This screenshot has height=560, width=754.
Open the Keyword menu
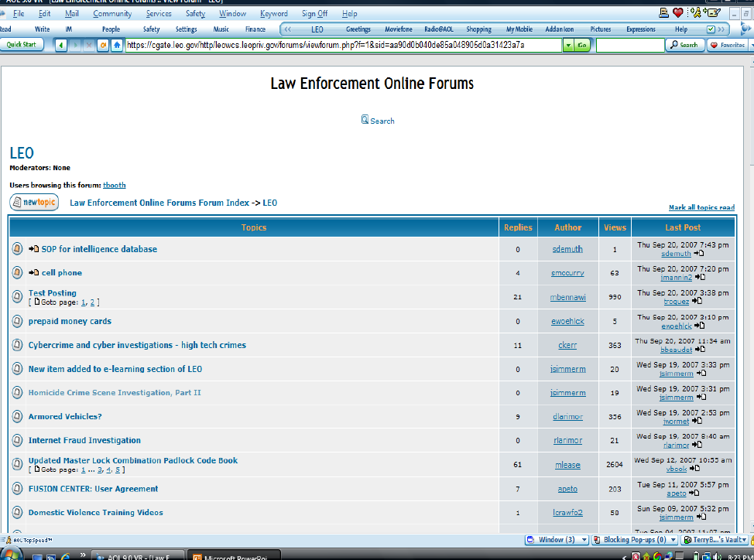[x=274, y=13]
